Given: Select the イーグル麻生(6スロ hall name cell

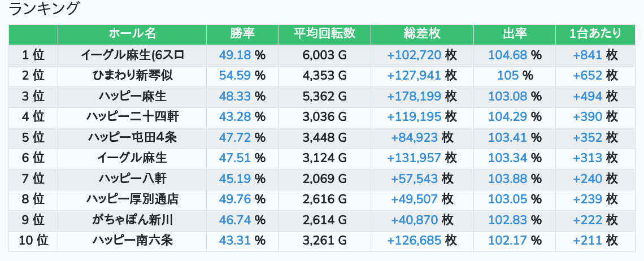Looking at the screenshot, I should coord(132,55).
